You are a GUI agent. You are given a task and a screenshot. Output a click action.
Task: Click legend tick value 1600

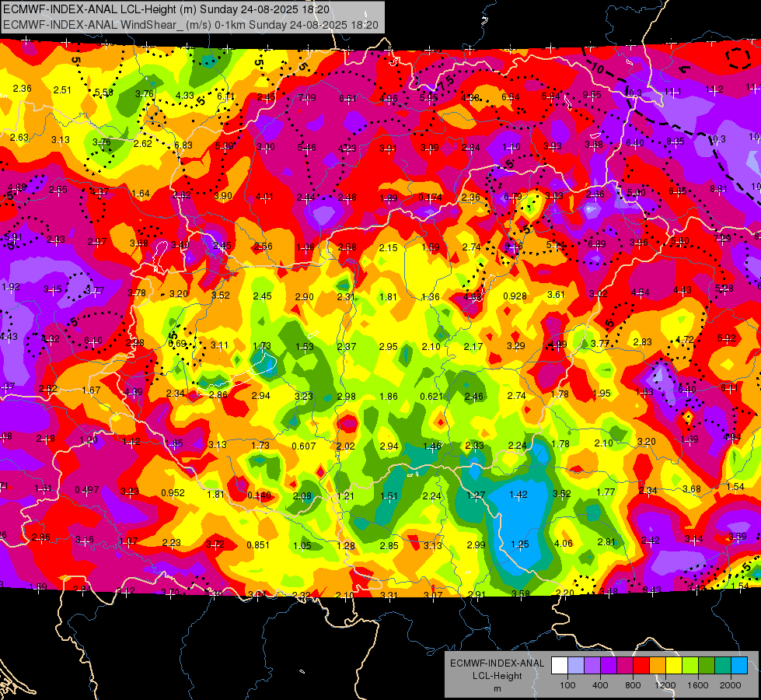pos(698,685)
